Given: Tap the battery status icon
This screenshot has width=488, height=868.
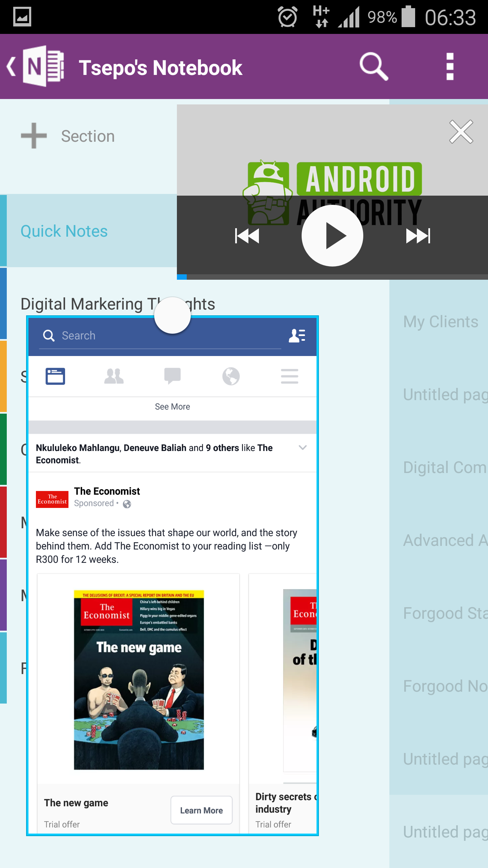Looking at the screenshot, I should point(409,16).
